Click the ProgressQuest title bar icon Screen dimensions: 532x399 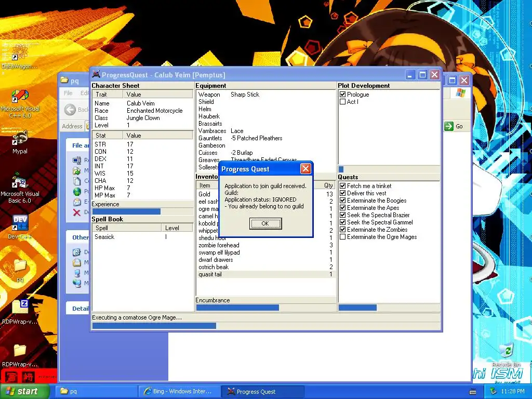click(x=96, y=75)
